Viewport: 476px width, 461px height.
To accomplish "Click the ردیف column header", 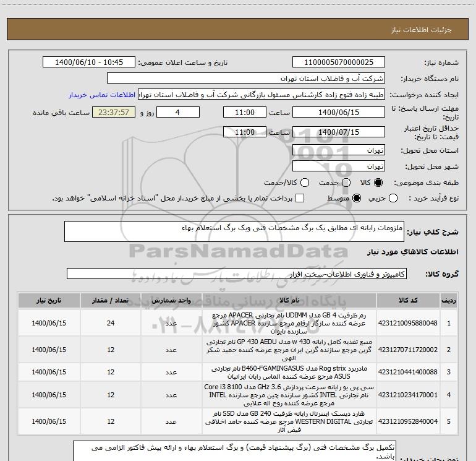I will coord(449,301).
